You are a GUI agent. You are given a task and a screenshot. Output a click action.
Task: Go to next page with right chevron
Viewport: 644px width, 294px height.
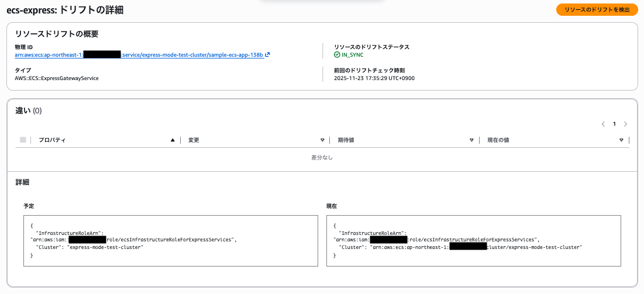[x=625, y=124]
